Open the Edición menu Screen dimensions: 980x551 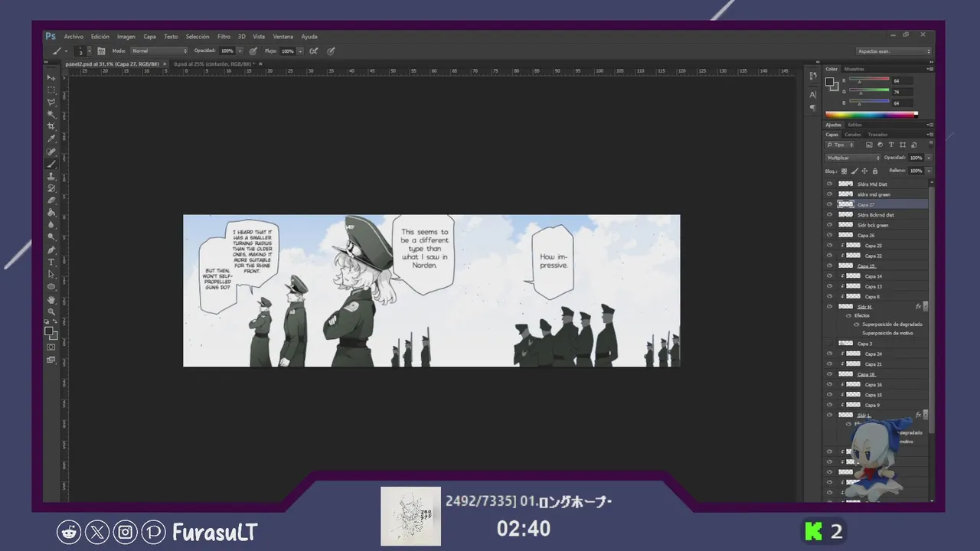pyautogui.click(x=100, y=37)
